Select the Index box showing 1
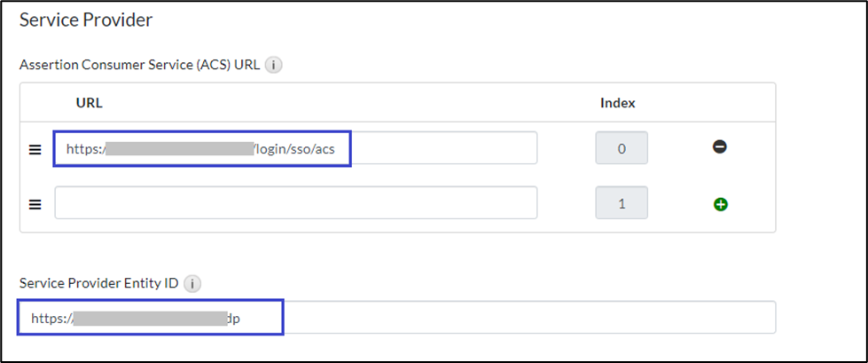This screenshot has height=363, width=868. (621, 203)
